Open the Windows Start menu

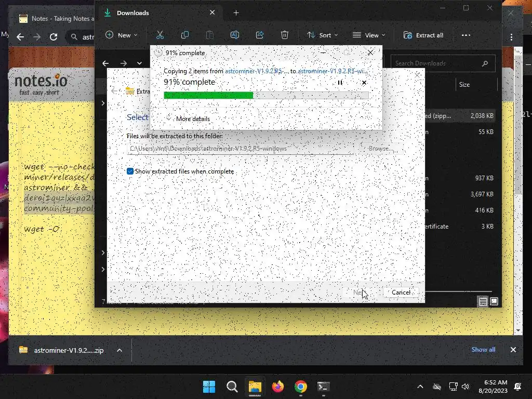[209, 387]
